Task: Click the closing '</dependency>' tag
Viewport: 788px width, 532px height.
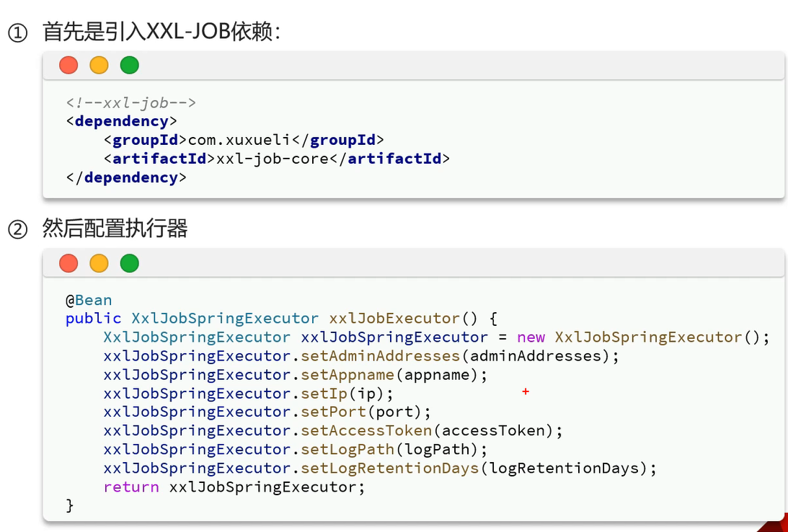Action: click(126, 178)
